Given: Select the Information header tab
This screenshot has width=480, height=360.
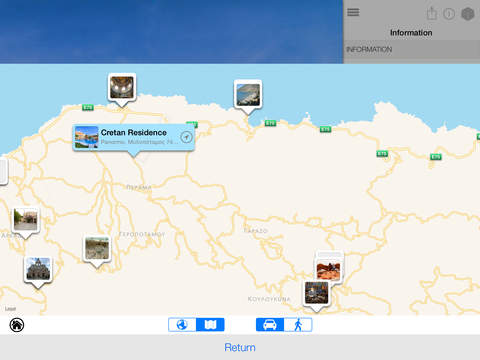Looking at the screenshot, I should coord(411,33).
